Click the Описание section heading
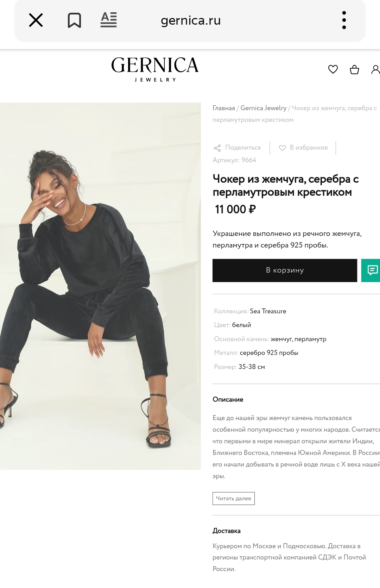This screenshot has width=380, height=588. pos(228,400)
